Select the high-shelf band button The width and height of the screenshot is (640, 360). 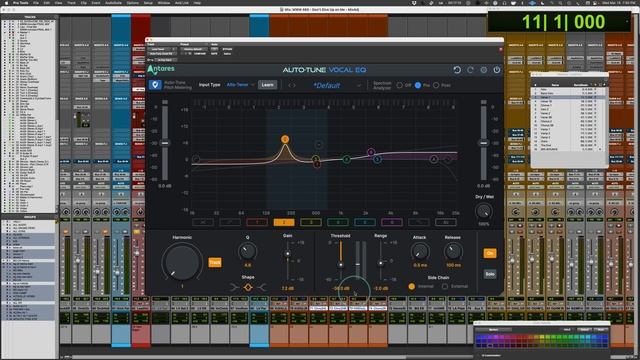pyautogui.click(x=418, y=222)
